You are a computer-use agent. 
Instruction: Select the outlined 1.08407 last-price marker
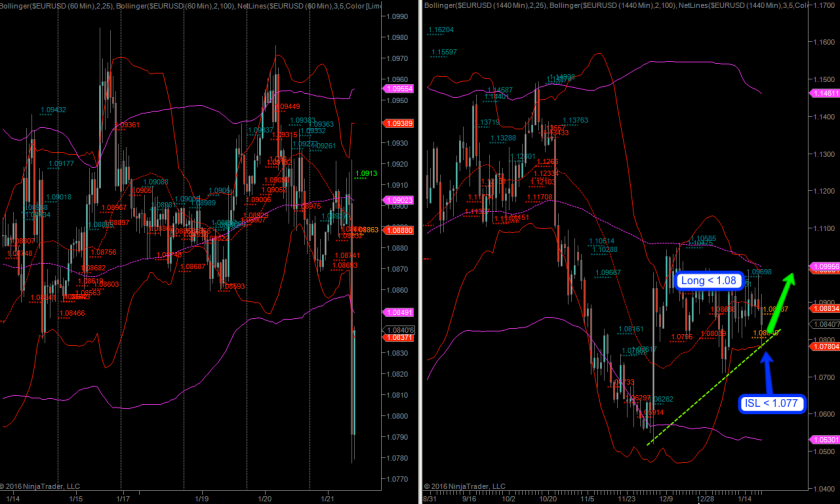tap(826, 324)
